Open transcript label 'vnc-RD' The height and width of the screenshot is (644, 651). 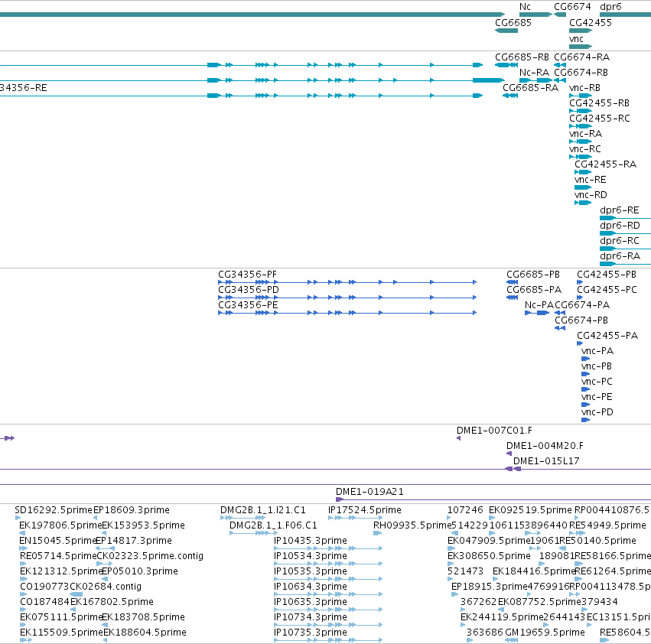[x=591, y=195]
